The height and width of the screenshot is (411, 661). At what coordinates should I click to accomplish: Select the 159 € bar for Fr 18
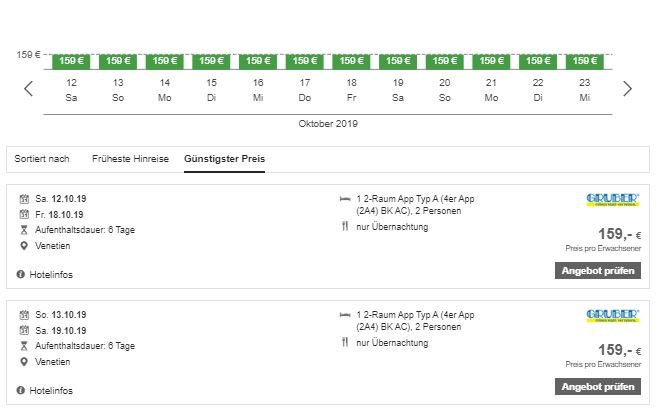[x=352, y=61]
